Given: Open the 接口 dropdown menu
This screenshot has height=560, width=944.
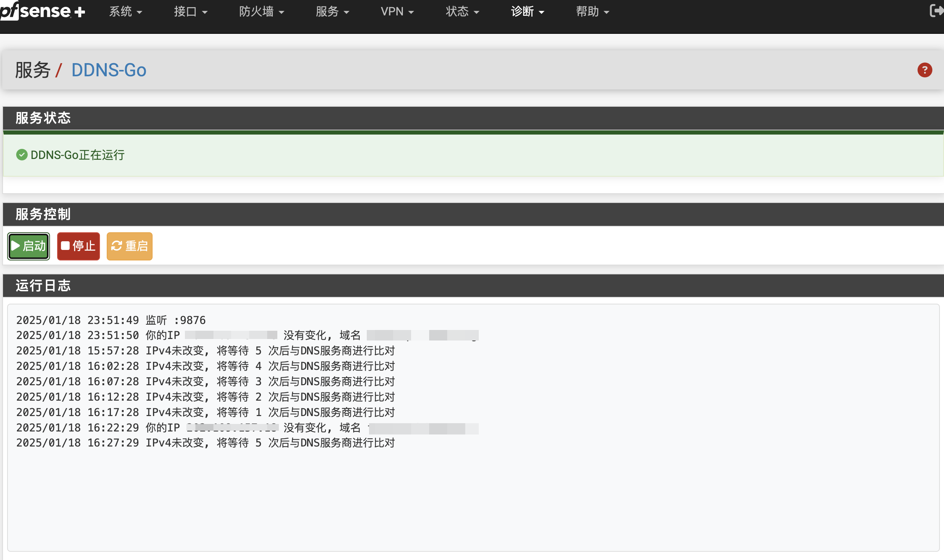Looking at the screenshot, I should [190, 12].
